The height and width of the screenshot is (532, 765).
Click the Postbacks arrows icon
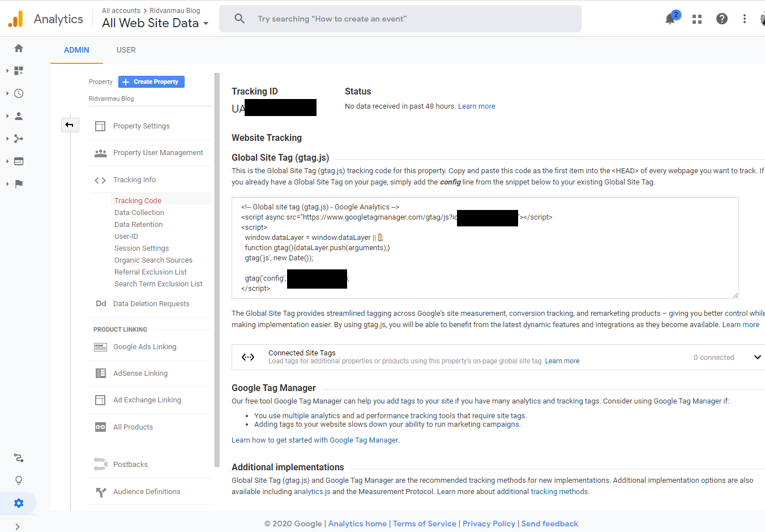click(x=100, y=464)
